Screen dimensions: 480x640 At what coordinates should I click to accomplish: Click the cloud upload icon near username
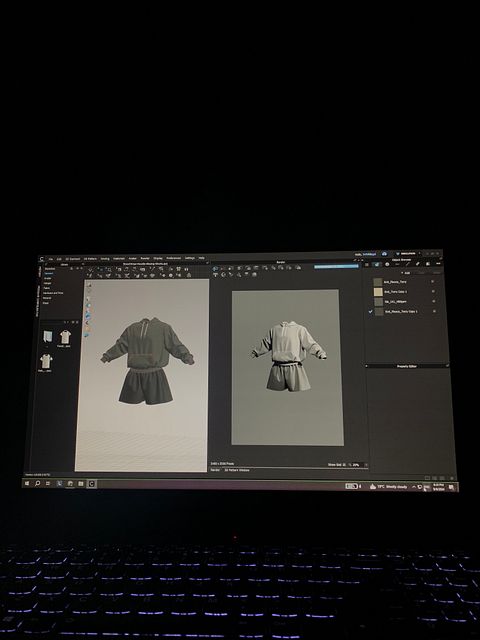coord(384,253)
